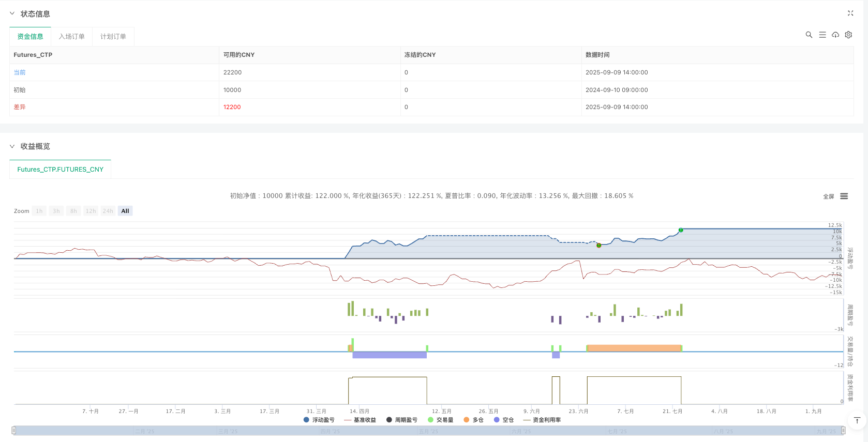Screen dimensions: 868x442
Task: Click the 全屏 fullscreen chart button
Action: click(829, 196)
